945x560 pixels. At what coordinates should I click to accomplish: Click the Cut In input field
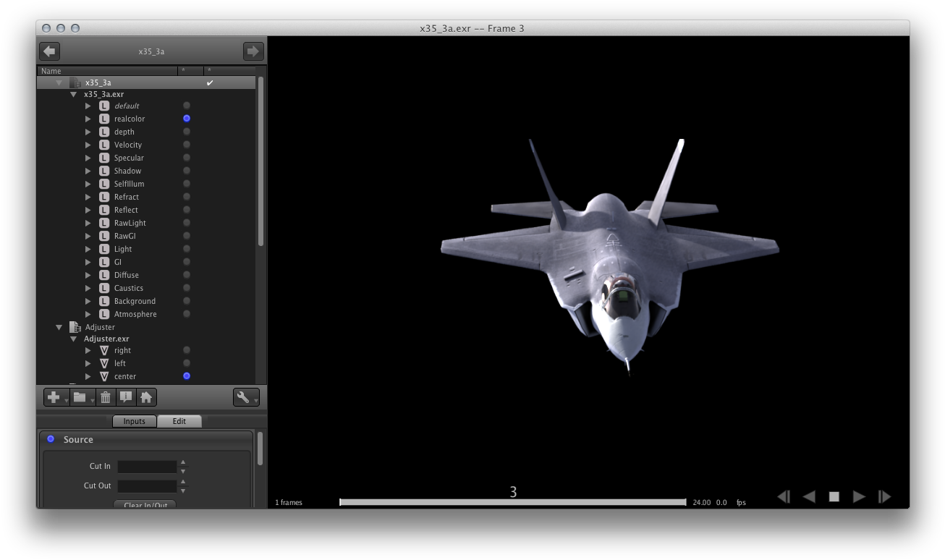[x=148, y=467]
